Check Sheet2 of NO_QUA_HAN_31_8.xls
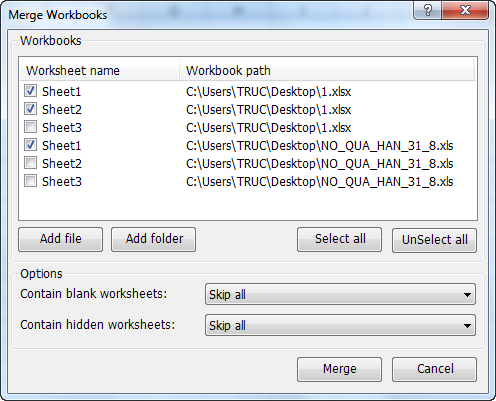 click(x=30, y=163)
